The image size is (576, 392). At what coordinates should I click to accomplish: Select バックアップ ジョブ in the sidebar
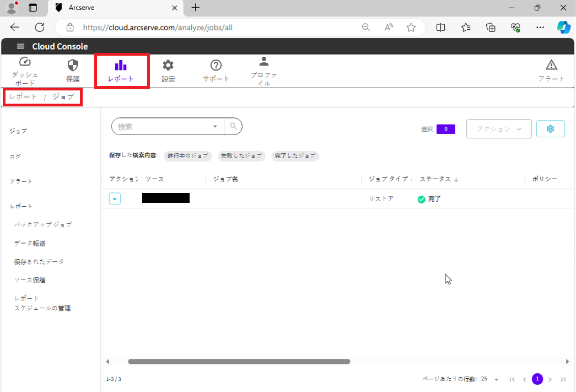tap(43, 224)
